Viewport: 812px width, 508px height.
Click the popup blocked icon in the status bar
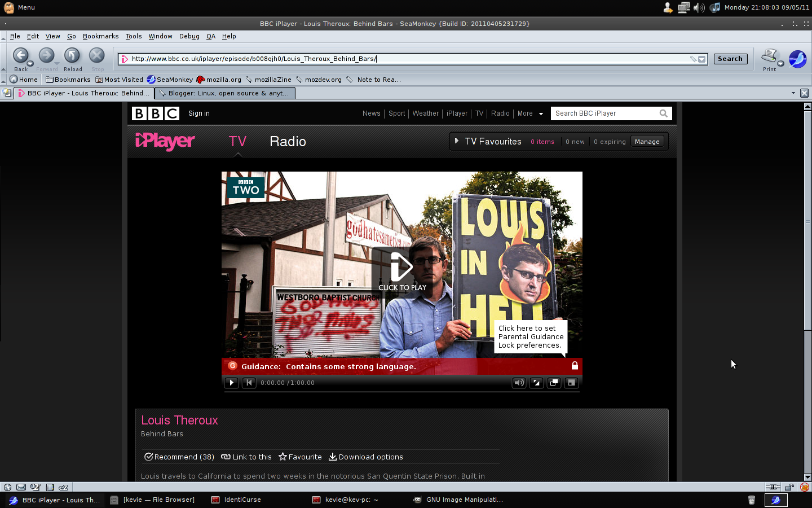tap(805, 487)
